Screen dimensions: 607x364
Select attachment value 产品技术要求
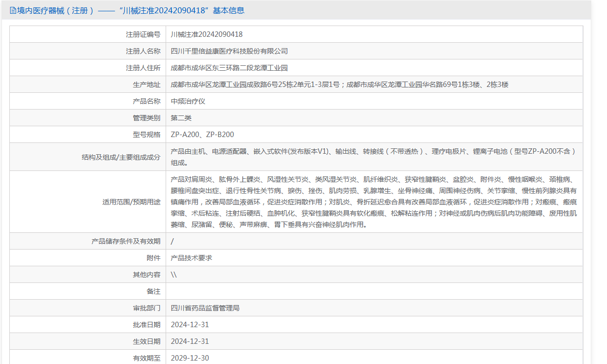[191, 258]
